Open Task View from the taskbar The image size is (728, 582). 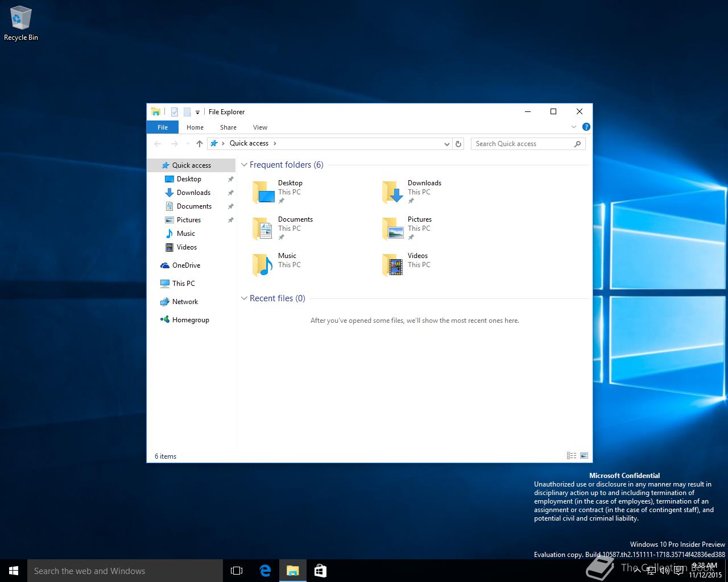[x=237, y=571]
